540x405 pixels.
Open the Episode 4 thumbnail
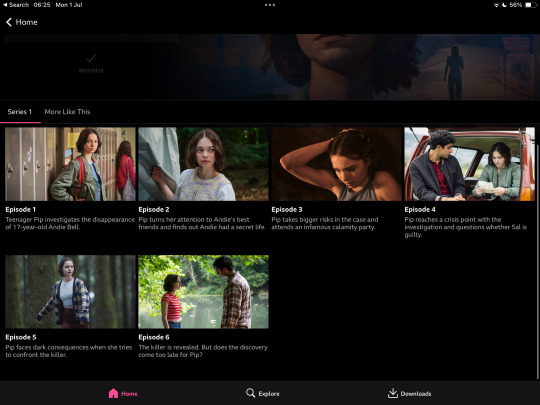tap(469, 164)
